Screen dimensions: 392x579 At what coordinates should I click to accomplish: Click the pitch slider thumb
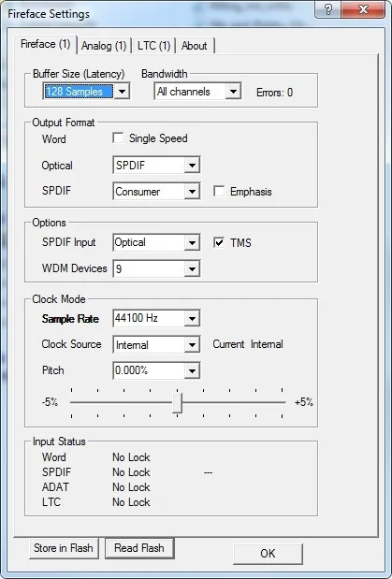178,403
